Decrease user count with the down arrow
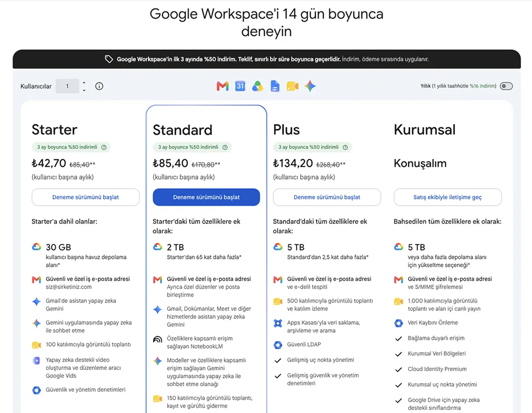The image size is (532, 413). click(84, 90)
